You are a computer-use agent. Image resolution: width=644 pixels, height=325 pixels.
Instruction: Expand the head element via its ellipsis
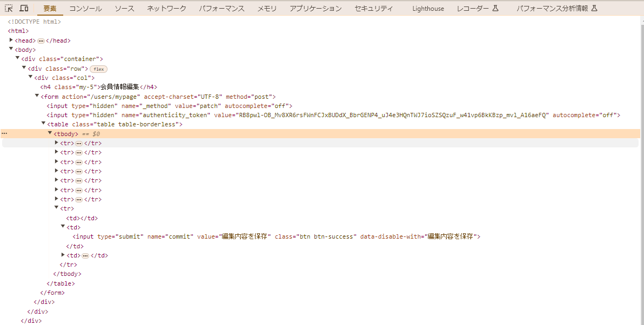pyautogui.click(x=41, y=40)
